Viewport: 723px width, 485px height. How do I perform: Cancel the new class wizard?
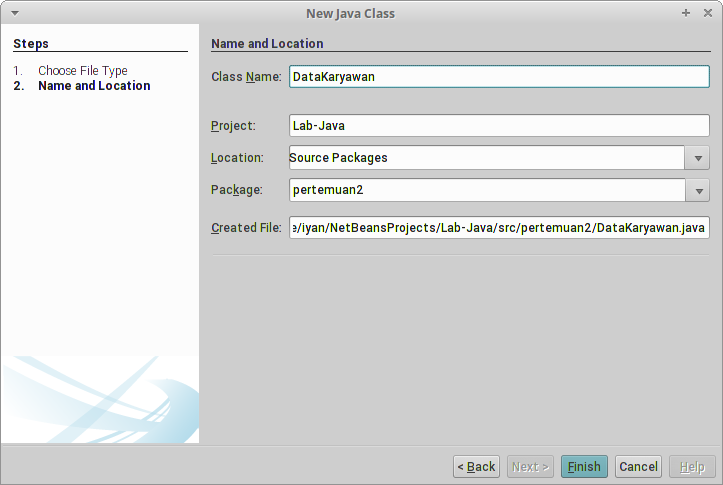click(638, 467)
